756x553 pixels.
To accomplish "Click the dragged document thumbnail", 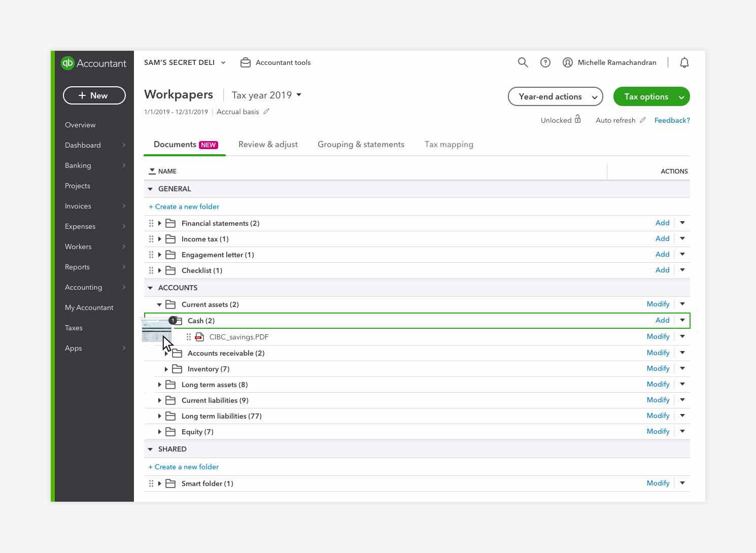I will click(157, 330).
